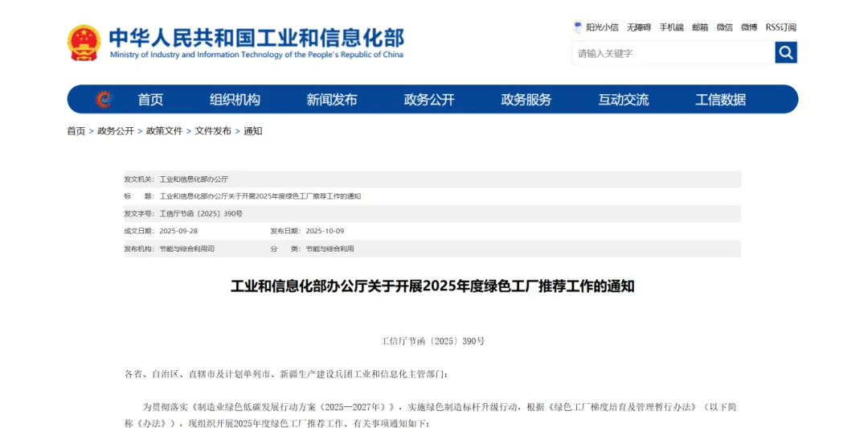Click the 阳光小信 mascot icon

[x=578, y=27]
